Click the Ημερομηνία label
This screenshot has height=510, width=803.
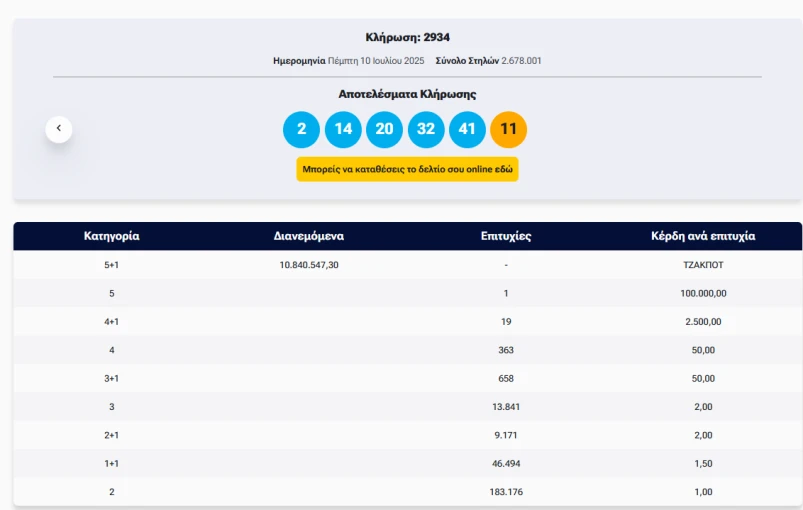tap(299, 60)
